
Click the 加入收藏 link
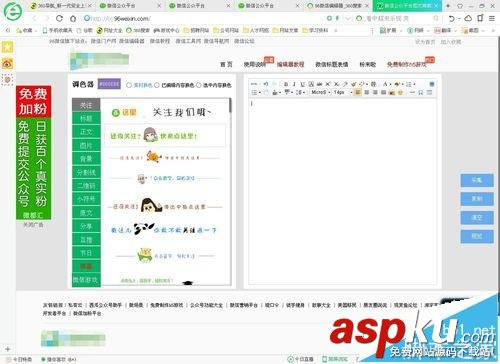(x=451, y=42)
